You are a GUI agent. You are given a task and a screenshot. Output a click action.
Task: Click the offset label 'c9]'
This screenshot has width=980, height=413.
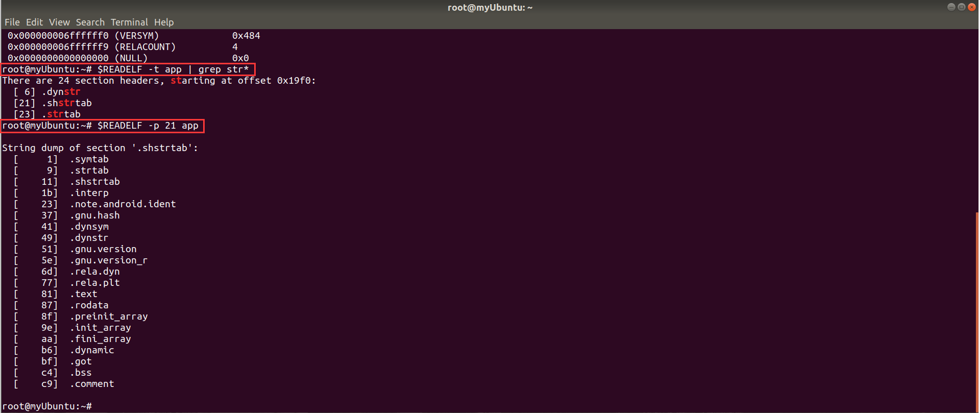coord(50,384)
